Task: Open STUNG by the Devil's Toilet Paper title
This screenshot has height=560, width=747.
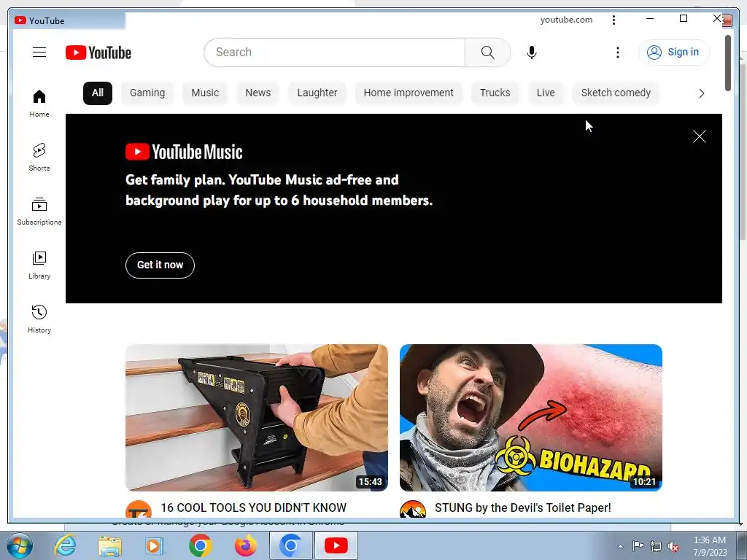Action: (x=522, y=507)
